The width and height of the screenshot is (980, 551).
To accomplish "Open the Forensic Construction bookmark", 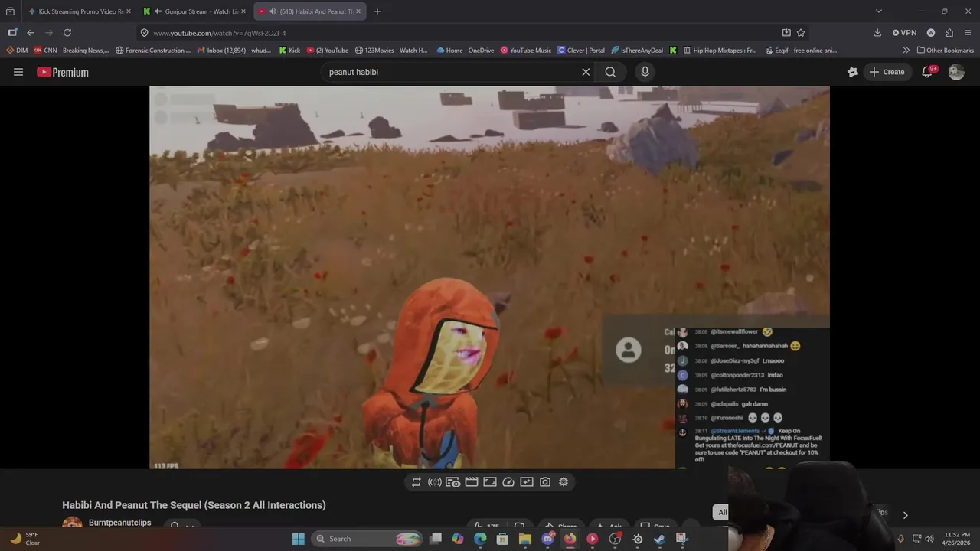I will pos(153,51).
